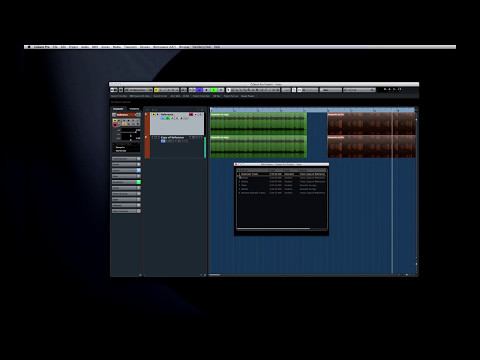This screenshot has width=480, height=360.
Task: Toggle record enable on the Reference track
Action: pos(191,115)
